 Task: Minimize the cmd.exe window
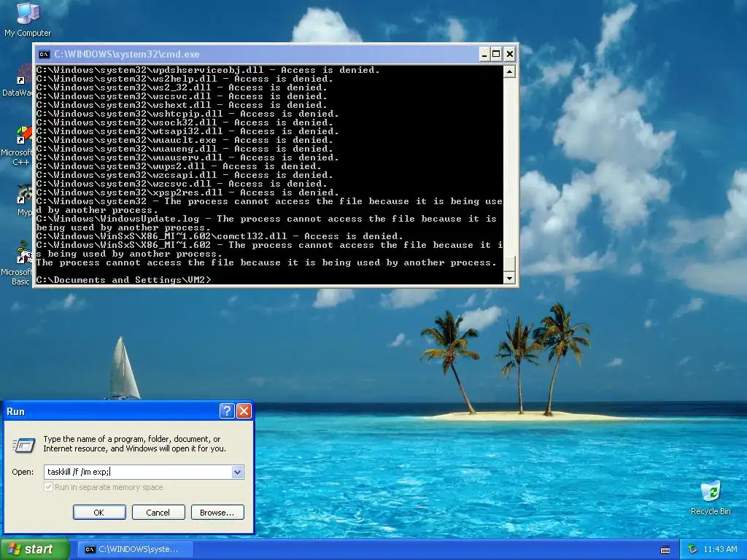484,54
